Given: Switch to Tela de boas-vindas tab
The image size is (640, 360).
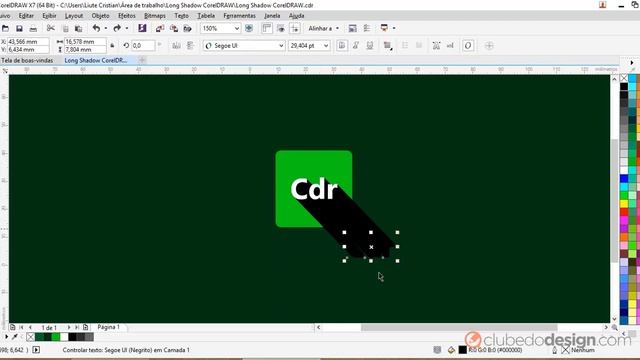Looking at the screenshot, I should click(27, 60).
